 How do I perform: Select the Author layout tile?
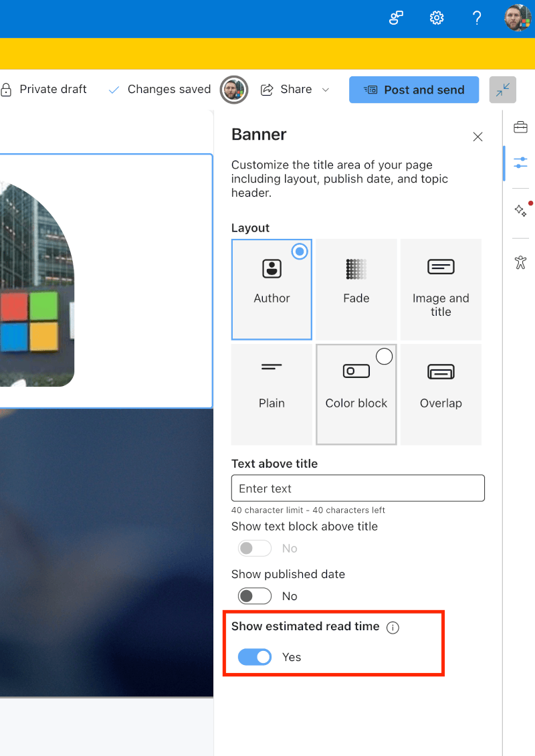tap(272, 290)
